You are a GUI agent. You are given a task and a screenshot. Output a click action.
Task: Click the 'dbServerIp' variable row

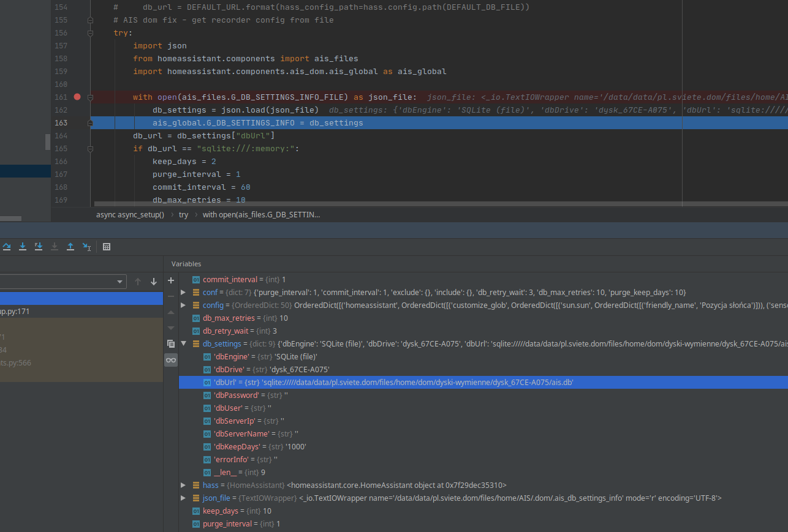tap(483, 421)
